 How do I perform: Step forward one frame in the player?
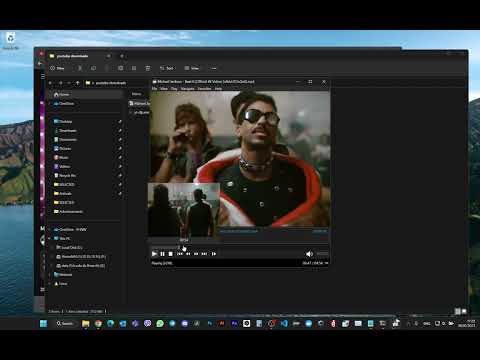pos(214,254)
